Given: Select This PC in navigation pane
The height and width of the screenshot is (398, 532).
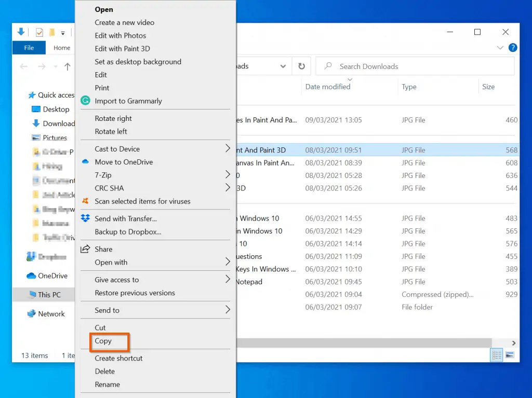Looking at the screenshot, I should pyautogui.click(x=49, y=295).
